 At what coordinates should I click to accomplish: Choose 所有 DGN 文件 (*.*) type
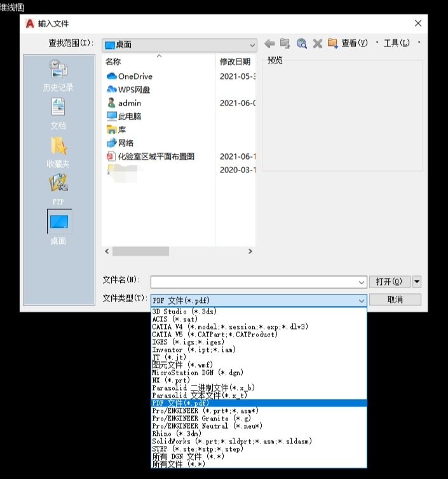pyautogui.click(x=259, y=457)
